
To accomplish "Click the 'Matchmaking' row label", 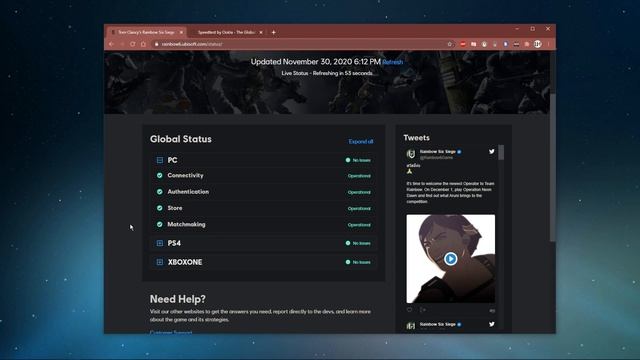I will (x=187, y=224).
